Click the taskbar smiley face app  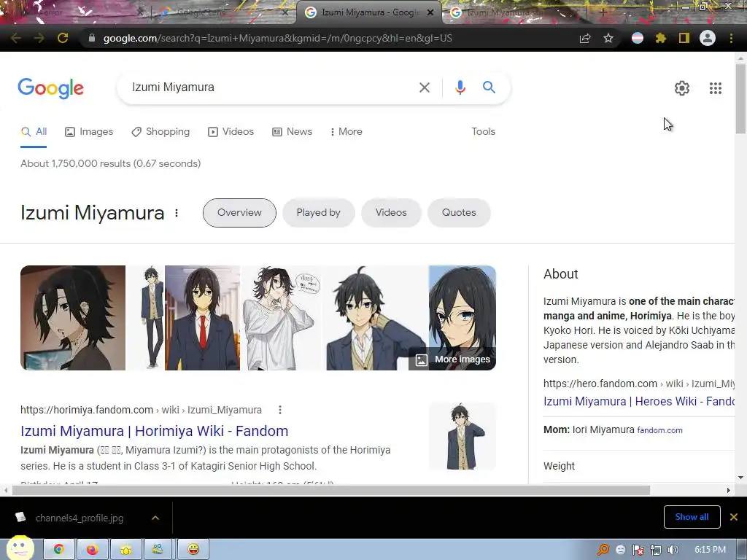[x=193, y=550]
